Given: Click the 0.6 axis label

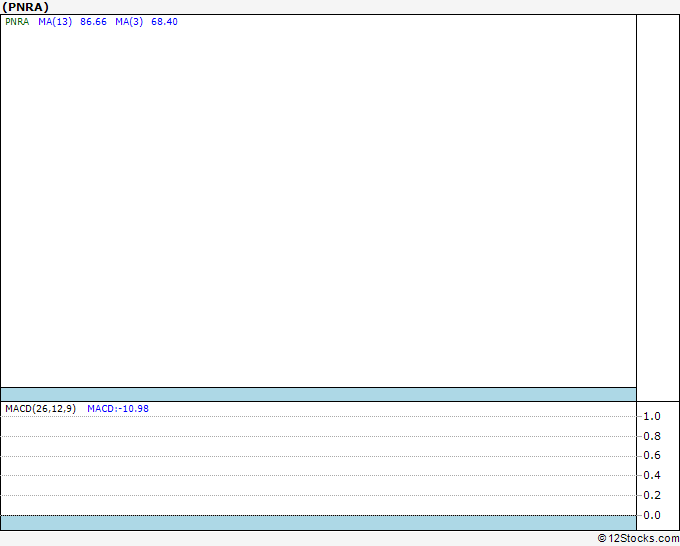Looking at the screenshot, I should [652, 455].
